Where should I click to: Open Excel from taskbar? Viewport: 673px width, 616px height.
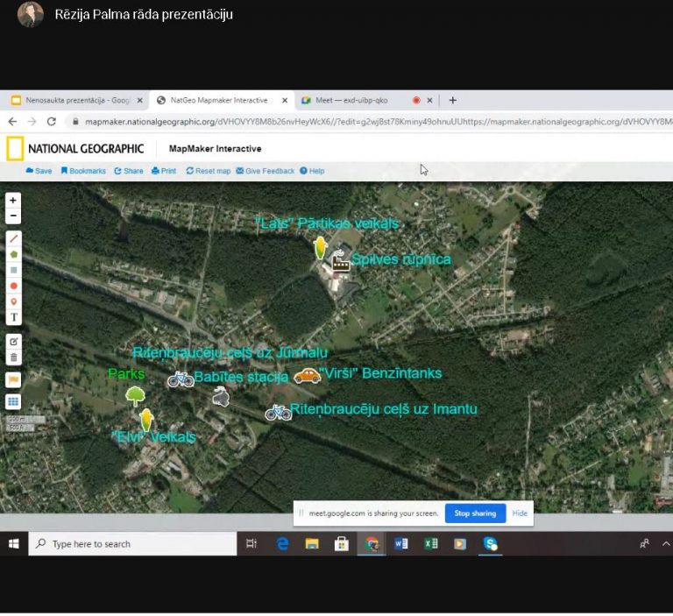click(x=430, y=544)
